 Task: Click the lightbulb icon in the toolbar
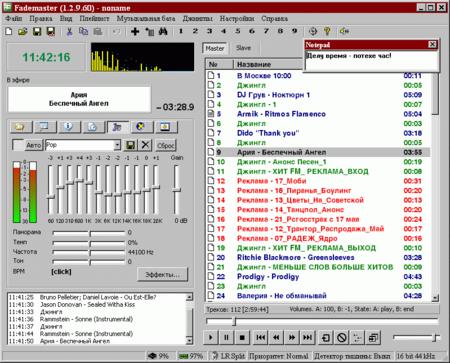(x=327, y=31)
